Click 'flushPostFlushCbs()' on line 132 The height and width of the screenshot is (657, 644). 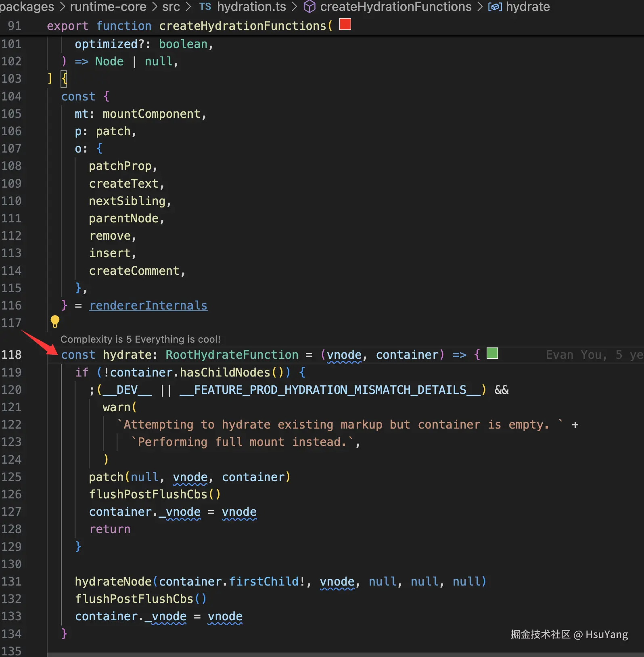click(x=141, y=599)
